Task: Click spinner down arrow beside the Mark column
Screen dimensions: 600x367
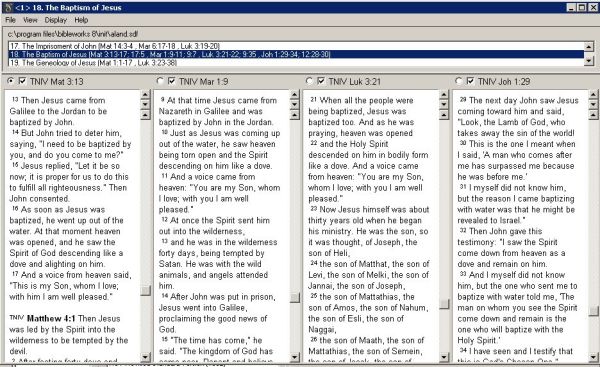Action: [295, 104]
